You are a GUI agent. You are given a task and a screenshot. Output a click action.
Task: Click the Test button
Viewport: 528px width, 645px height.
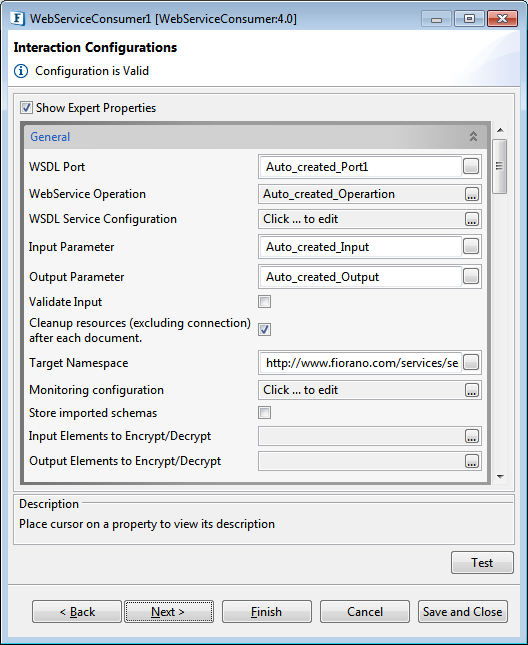[482, 563]
